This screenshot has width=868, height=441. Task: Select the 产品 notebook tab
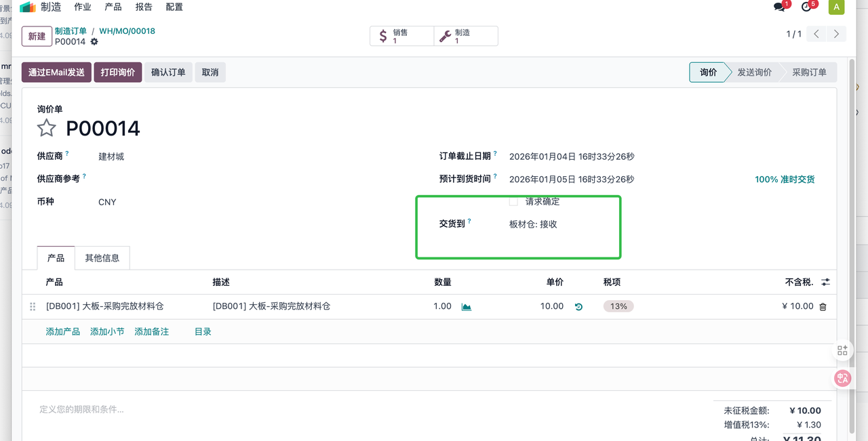point(56,258)
